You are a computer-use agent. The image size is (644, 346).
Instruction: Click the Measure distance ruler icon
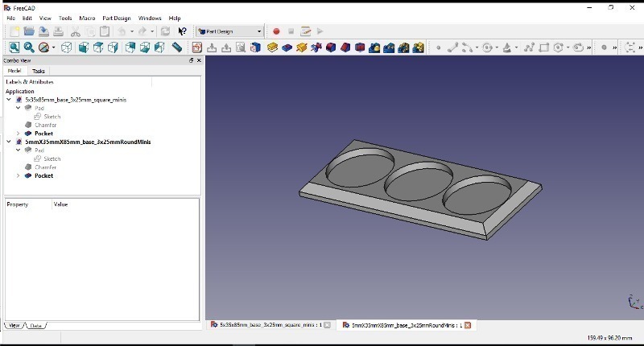(177, 47)
